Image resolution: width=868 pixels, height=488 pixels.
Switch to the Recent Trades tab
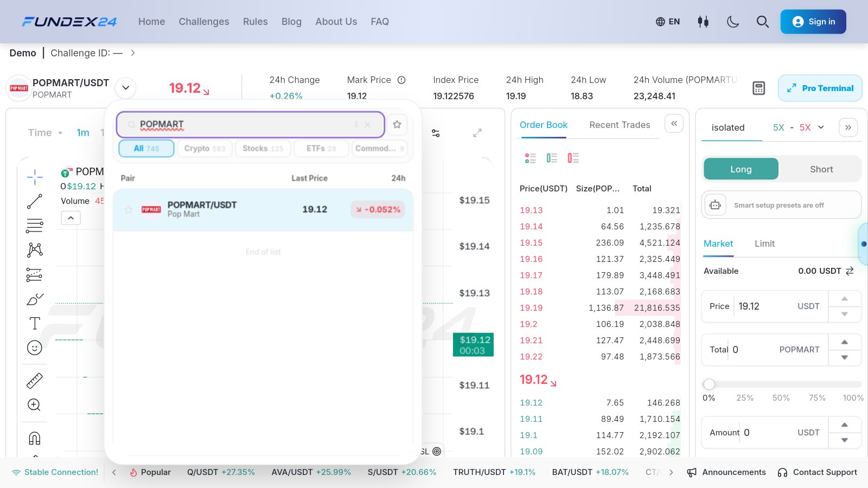(x=620, y=125)
